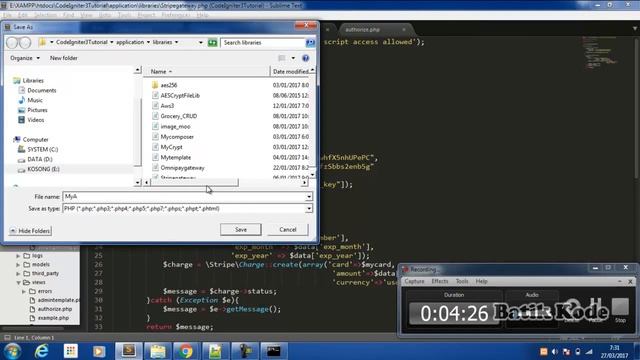The height and width of the screenshot is (360, 640).
Task: Open Capture menu in recorder window
Action: 414,282
